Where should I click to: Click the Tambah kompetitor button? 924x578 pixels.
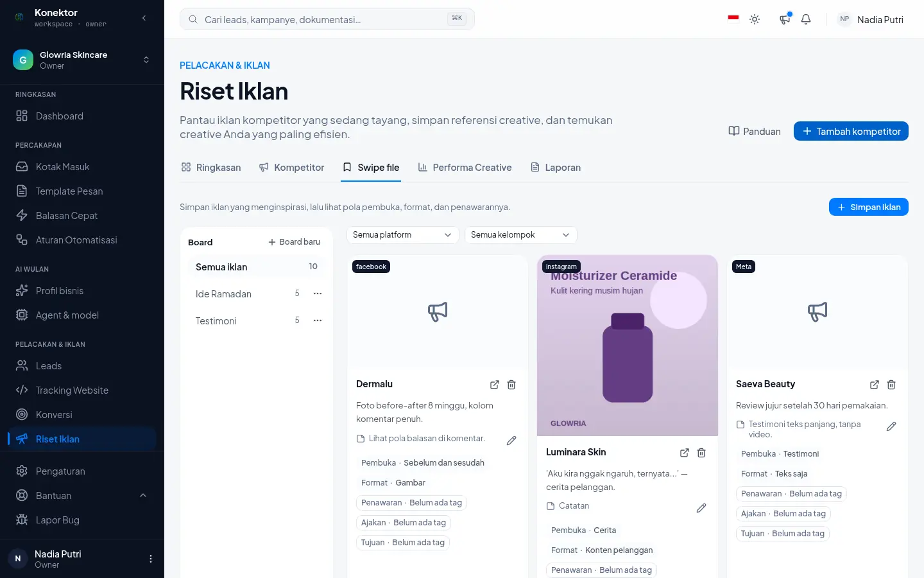pyautogui.click(x=851, y=131)
